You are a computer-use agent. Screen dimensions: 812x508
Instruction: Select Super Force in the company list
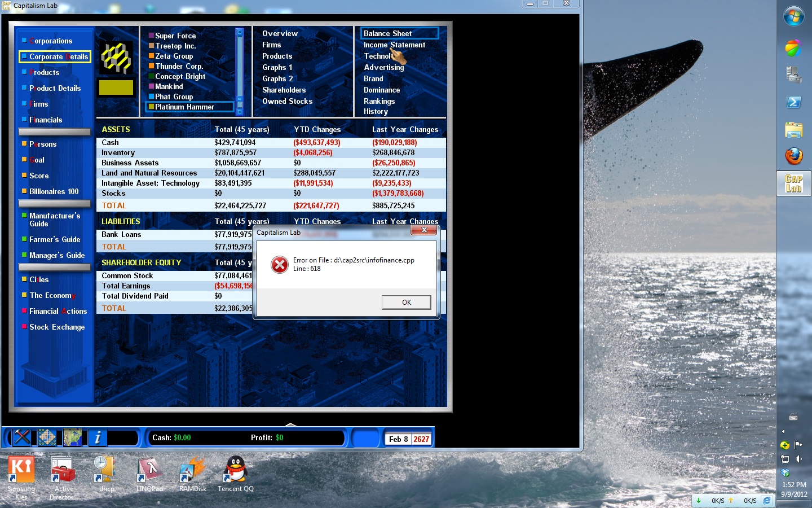(175, 36)
